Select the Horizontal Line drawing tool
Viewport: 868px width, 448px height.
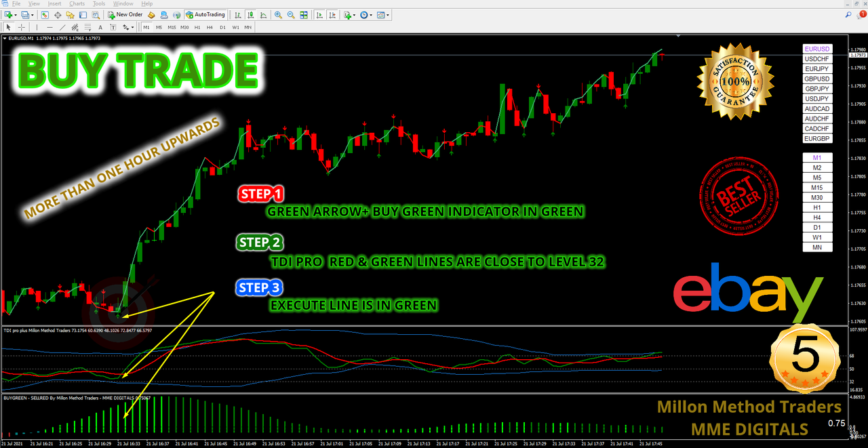pos(50,27)
